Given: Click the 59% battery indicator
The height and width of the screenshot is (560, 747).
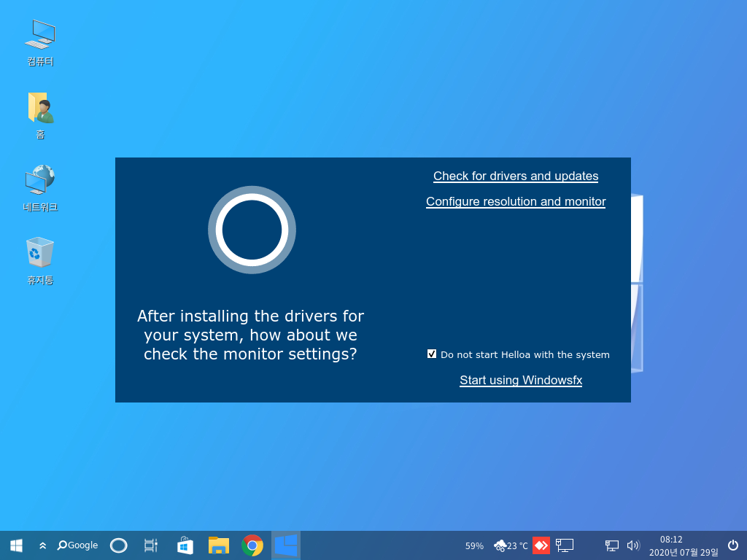Looking at the screenshot, I should [x=474, y=545].
